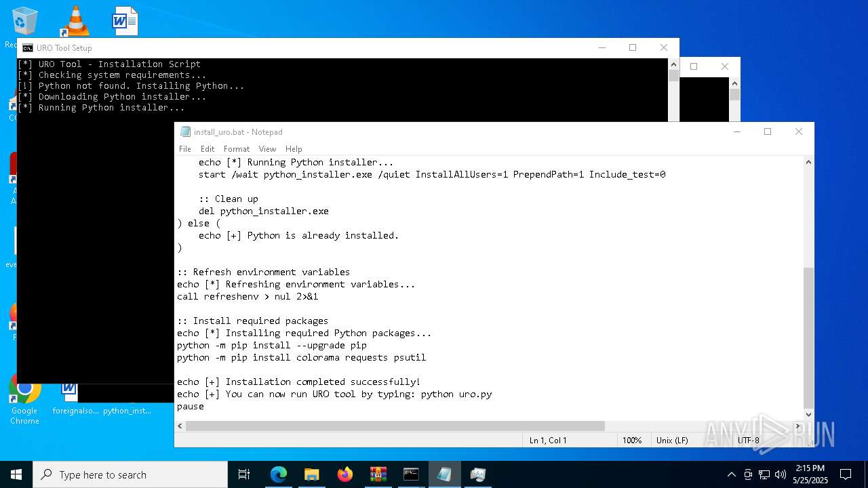
Task: Click the Notepad vertical scrollbar up arrow
Action: (x=808, y=163)
